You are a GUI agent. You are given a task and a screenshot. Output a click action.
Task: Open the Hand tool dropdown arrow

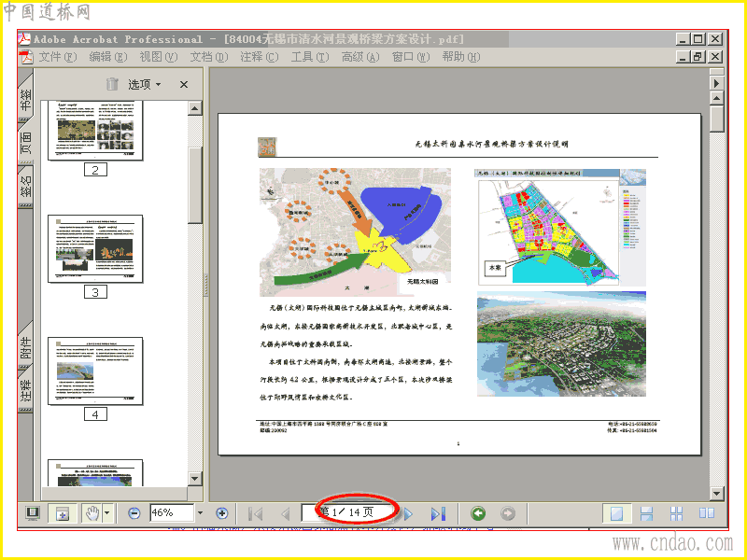[107, 513]
